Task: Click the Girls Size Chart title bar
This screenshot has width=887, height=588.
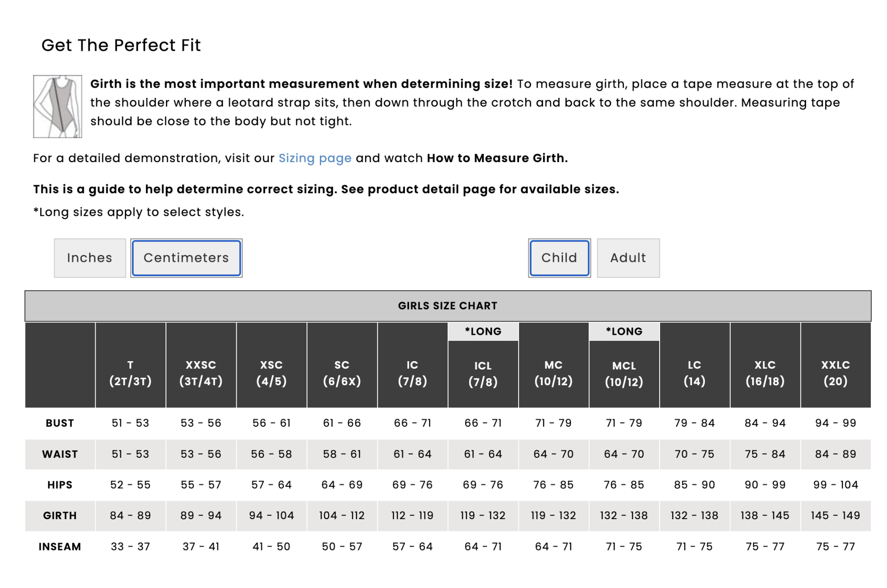Action: [447, 306]
